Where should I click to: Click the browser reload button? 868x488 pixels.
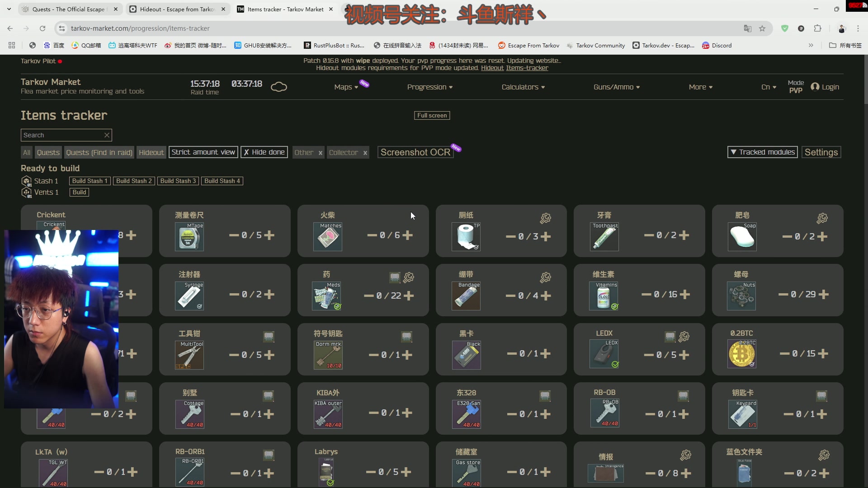[x=42, y=28]
